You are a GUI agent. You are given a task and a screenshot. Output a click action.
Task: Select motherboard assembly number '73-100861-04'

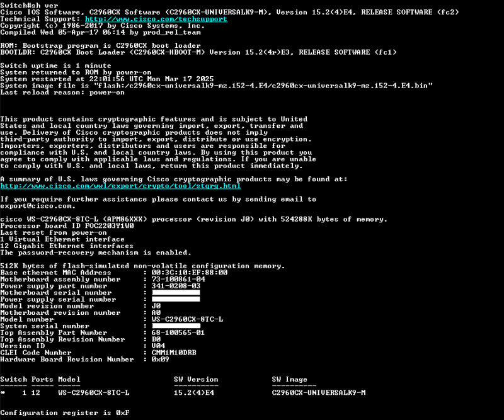point(178,280)
